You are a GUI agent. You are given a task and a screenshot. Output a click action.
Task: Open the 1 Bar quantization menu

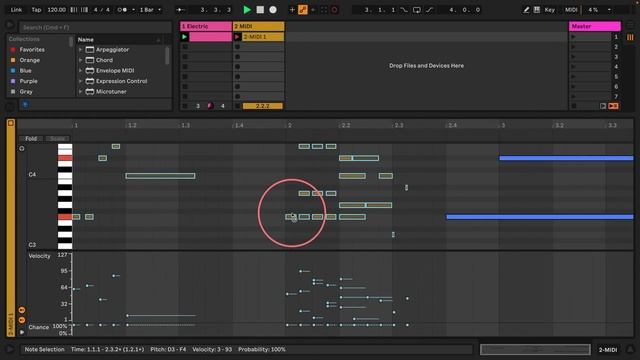150,9
